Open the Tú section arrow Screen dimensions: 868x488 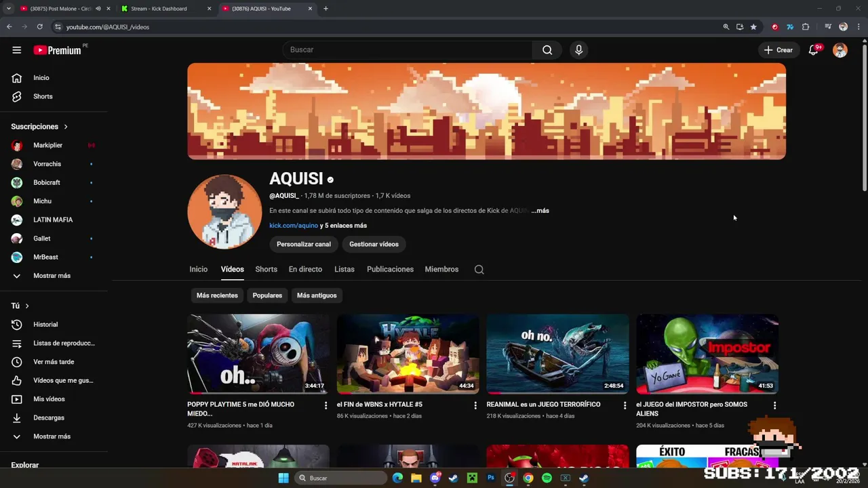27,306
